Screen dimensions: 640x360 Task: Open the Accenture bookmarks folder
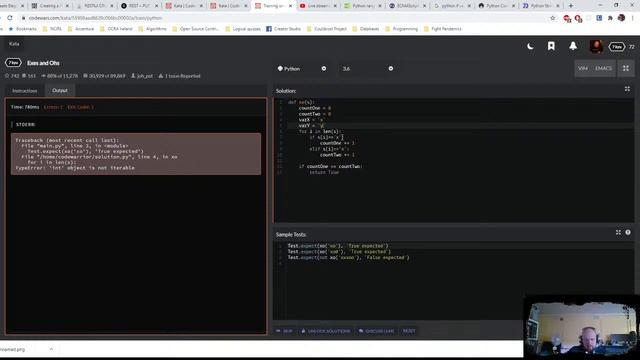coord(80,29)
